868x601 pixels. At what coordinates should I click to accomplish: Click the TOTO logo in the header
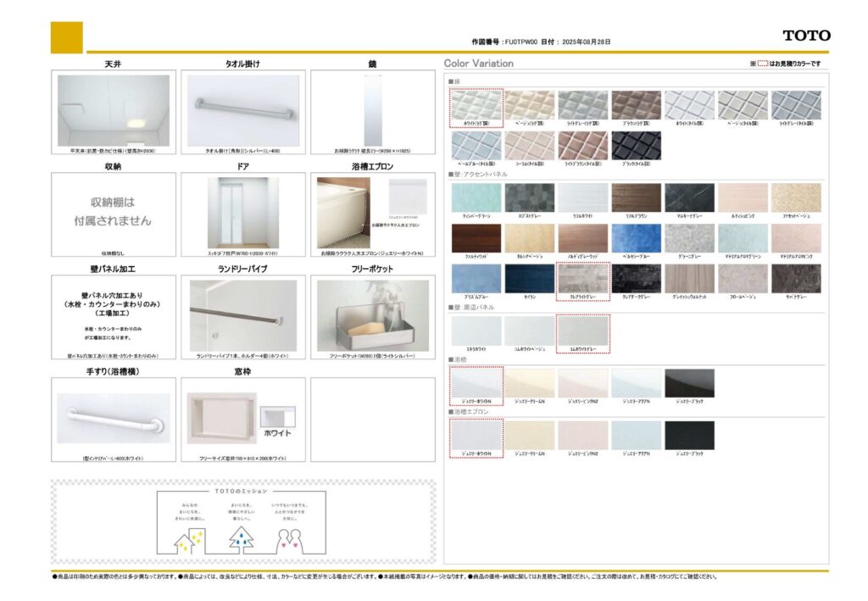(x=806, y=36)
